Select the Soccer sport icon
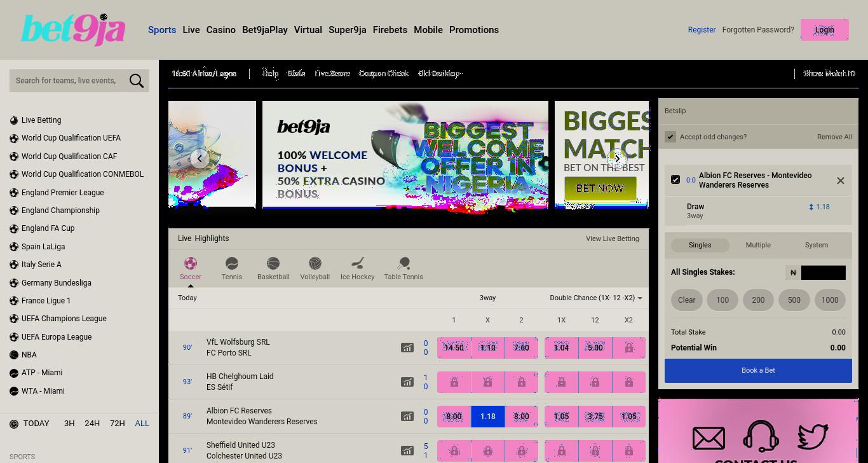This screenshot has width=868, height=463. pyautogui.click(x=191, y=263)
